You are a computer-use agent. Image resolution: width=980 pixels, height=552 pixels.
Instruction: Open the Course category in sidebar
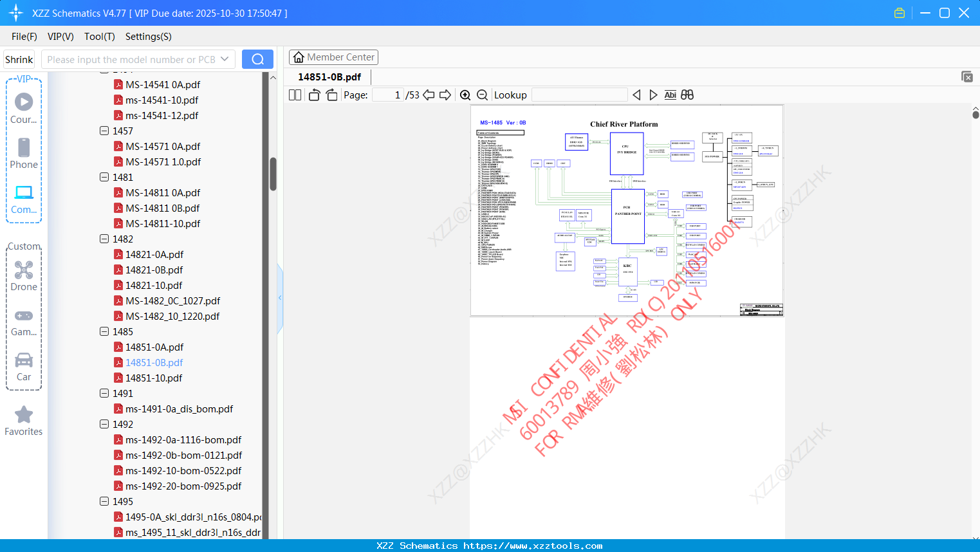tap(24, 109)
